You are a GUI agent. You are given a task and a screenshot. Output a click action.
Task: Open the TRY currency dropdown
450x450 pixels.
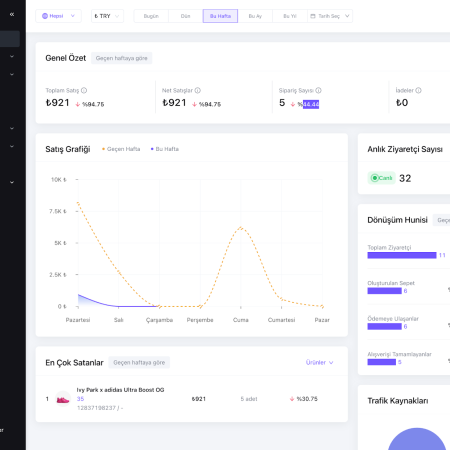107,16
